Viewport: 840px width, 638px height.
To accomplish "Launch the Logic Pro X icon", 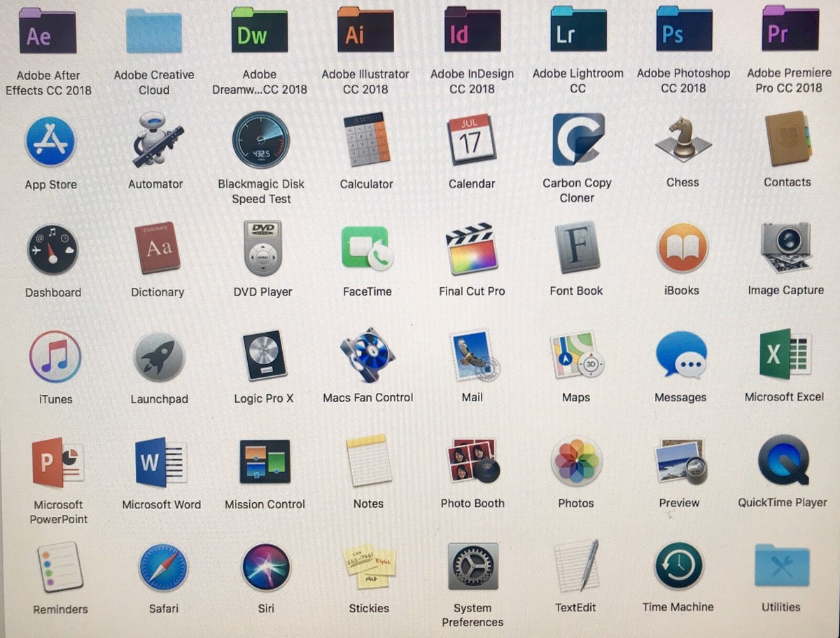I will point(264,356).
